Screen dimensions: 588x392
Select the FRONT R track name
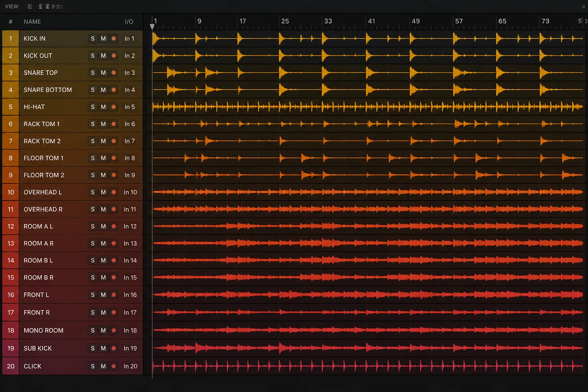pos(37,313)
